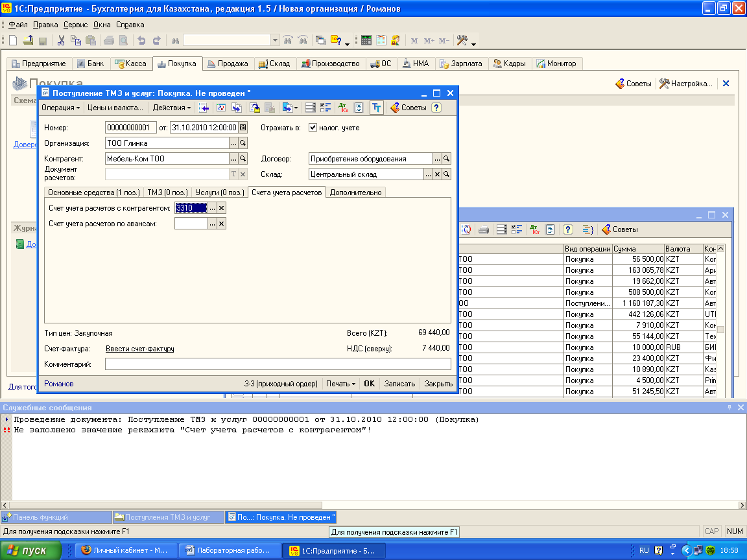Open ellipsis selector for Организация field
Screen dimensions: 747x560
234,143
